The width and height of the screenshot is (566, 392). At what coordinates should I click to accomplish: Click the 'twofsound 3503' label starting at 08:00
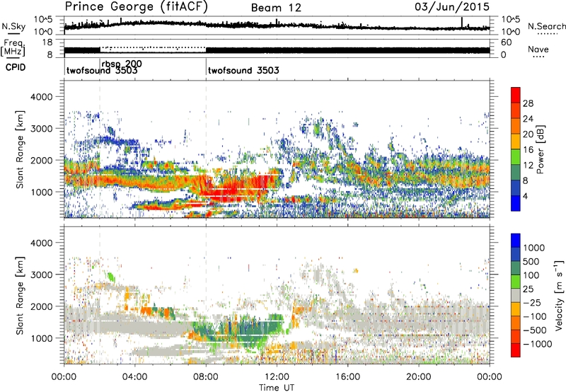243,70
